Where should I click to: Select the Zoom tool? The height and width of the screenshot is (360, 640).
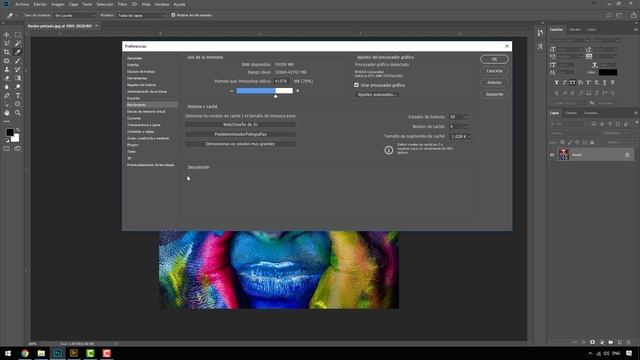(x=18, y=113)
